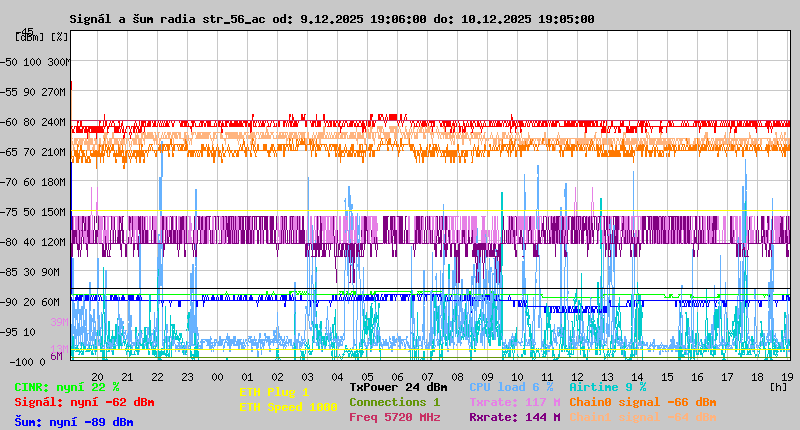Click the 00 hour mark on the time axis
800x430 pixels.
(x=217, y=376)
